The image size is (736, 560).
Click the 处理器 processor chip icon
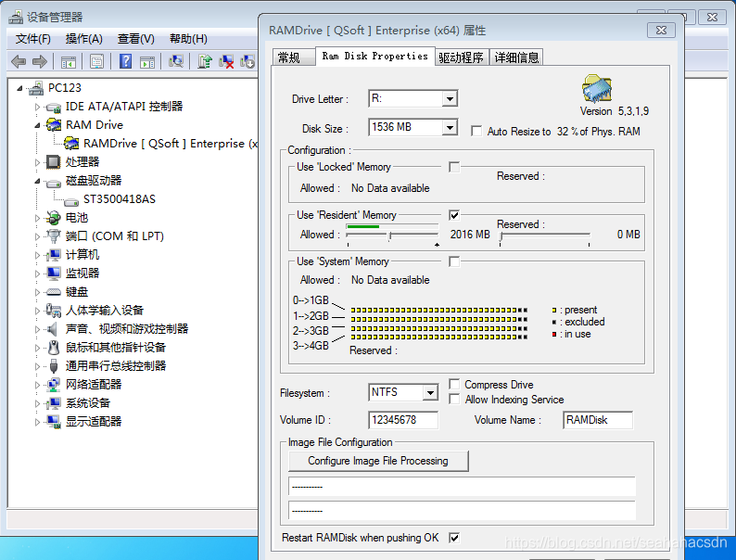click(53, 162)
